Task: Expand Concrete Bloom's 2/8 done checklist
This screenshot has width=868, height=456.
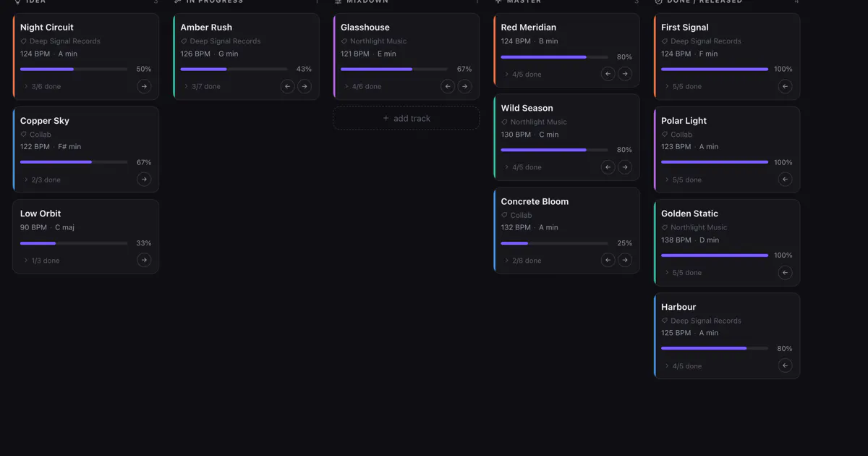Action: coord(522,261)
